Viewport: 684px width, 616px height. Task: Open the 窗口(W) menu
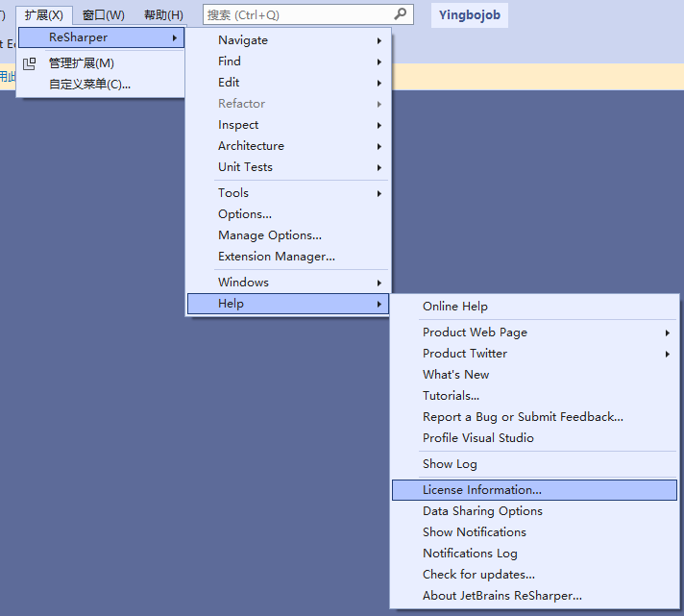(104, 15)
